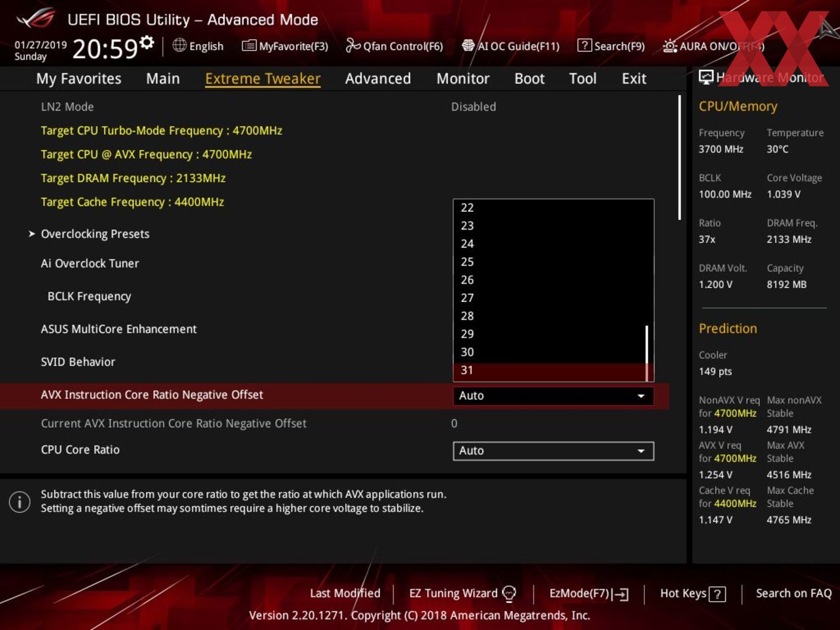Open the CPU Core Ratio dropdown
The width and height of the screenshot is (840, 630).
(553, 451)
